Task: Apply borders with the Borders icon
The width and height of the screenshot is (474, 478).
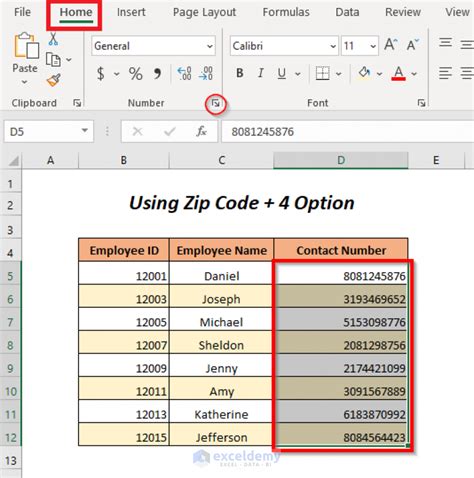Action: tap(322, 73)
